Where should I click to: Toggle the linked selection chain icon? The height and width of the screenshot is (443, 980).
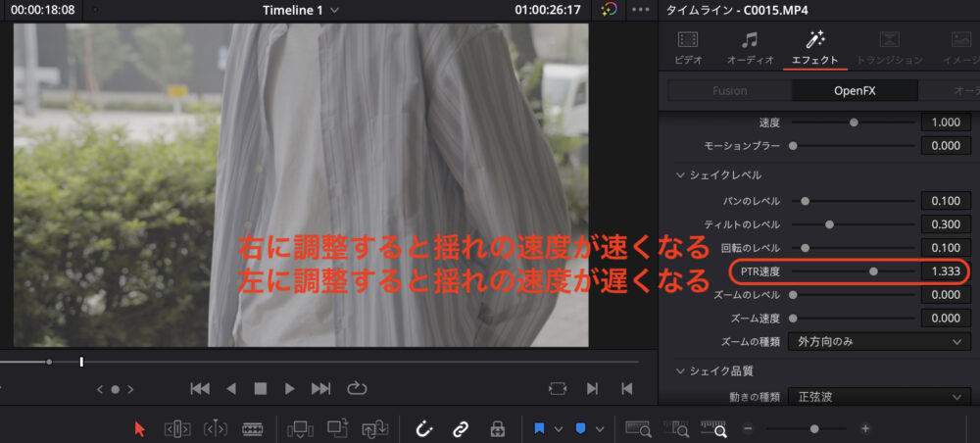tap(460, 428)
